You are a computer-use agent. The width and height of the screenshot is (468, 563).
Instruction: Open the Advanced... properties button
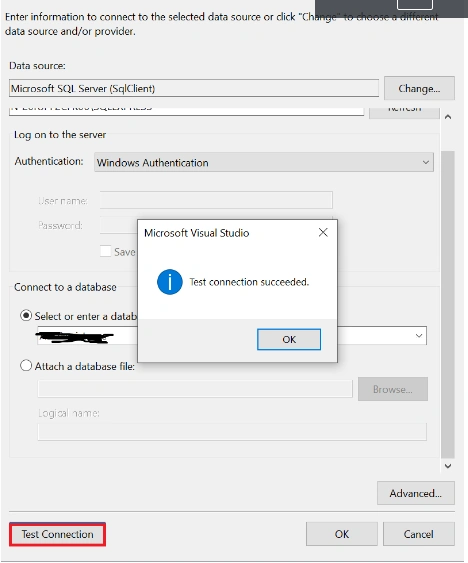[416, 493]
